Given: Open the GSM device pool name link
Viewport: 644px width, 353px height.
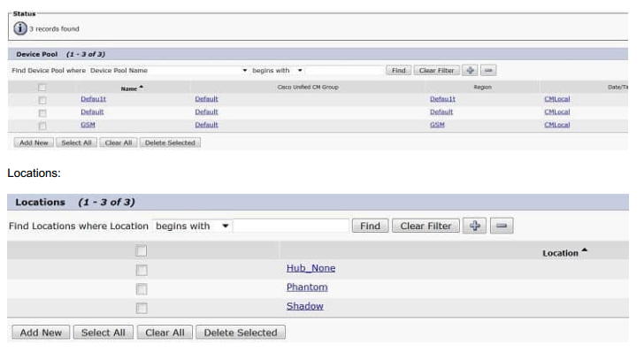Looking at the screenshot, I should [88, 125].
